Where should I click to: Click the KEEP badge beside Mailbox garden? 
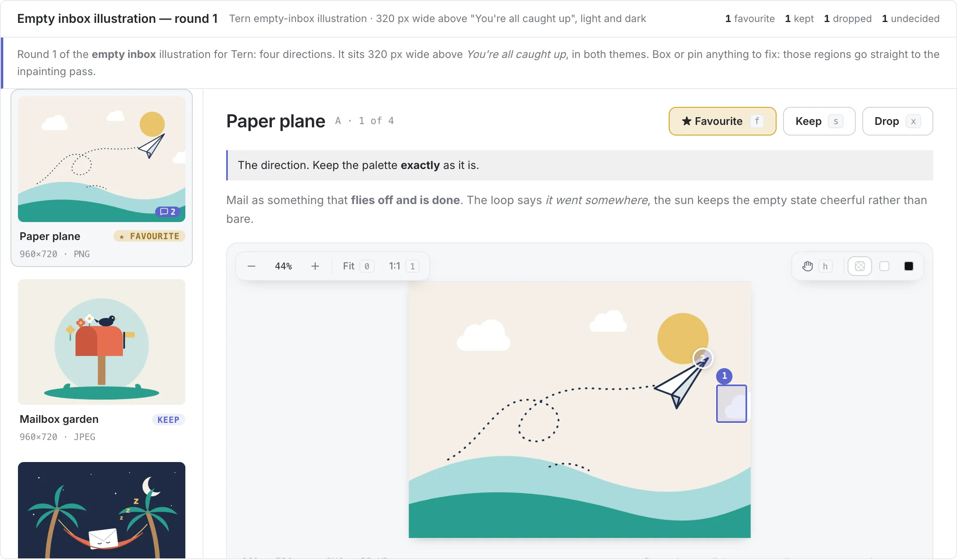pos(168,420)
